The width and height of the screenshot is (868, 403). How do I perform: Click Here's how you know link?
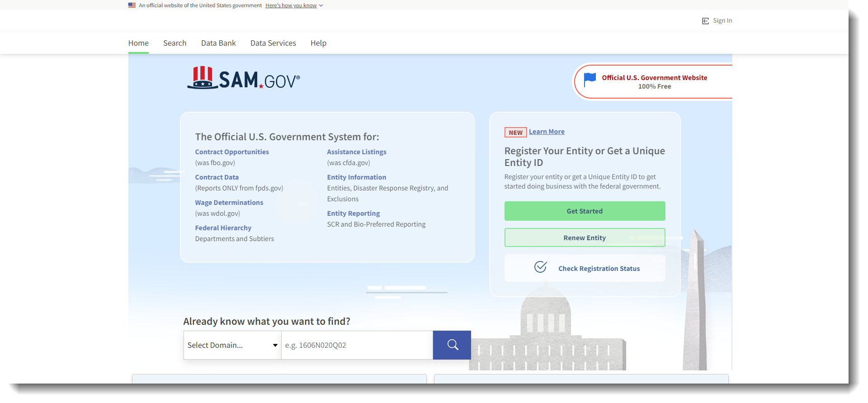pos(291,5)
